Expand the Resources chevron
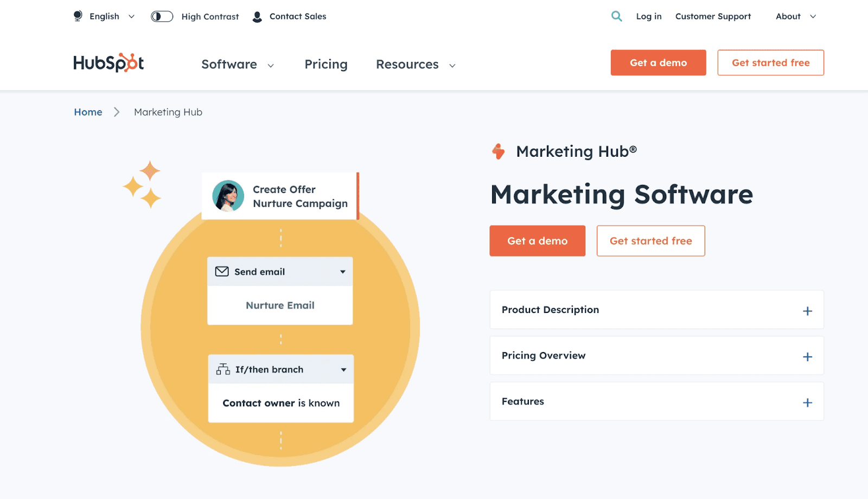868x499 pixels. pos(452,66)
